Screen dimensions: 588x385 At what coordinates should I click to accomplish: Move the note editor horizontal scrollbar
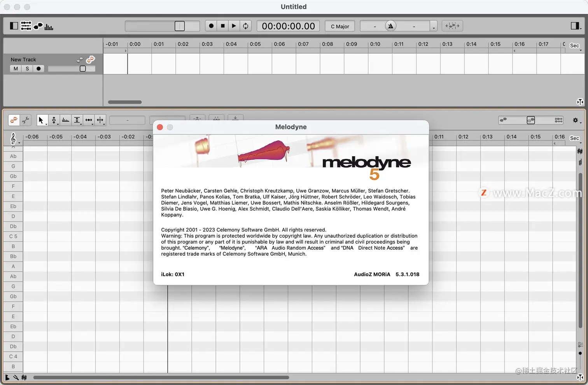(x=161, y=377)
